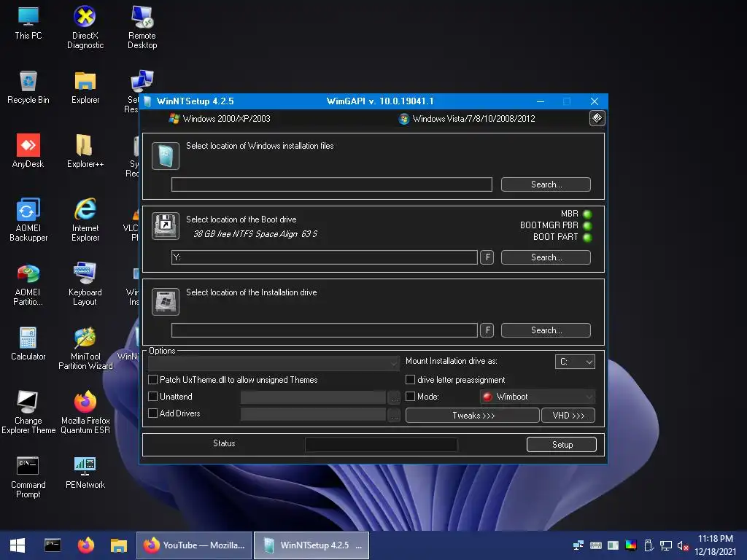Open Keyboard Layout shortcut
This screenshot has width=747, height=560.
[85, 284]
